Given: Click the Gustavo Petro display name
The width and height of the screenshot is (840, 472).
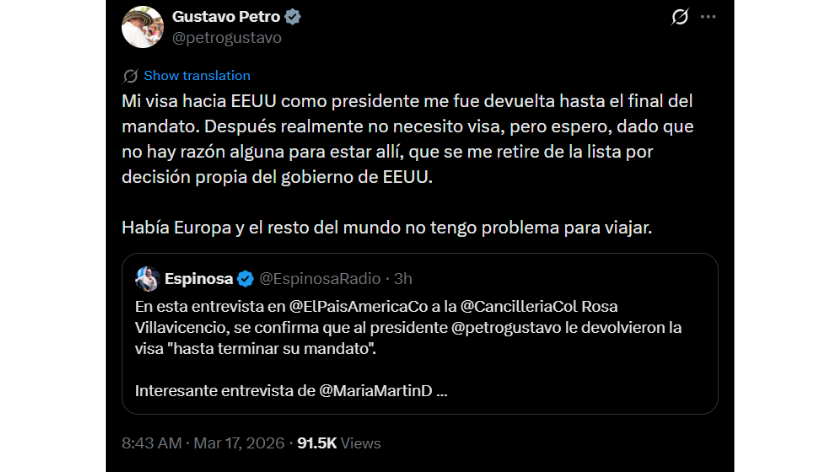Looking at the screenshot, I should click(x=227, y=17).
